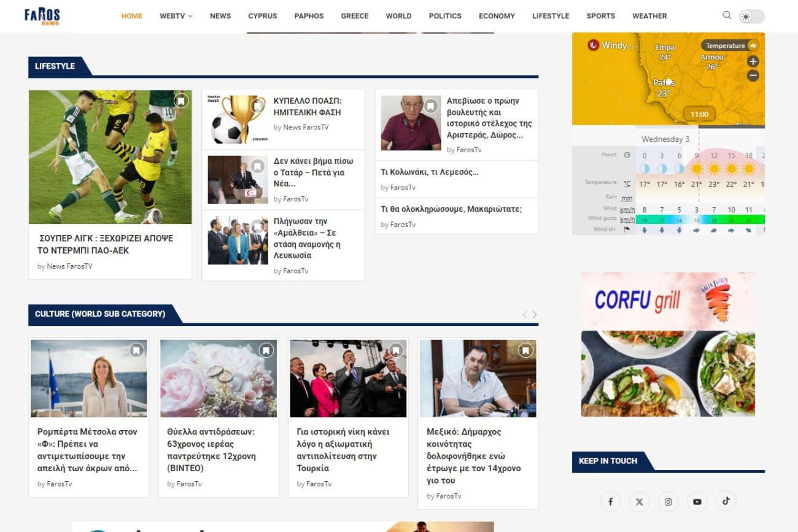Expand the WEBTV dropdown menu
This screenshot has width=798, height=532.
point(176,16)
